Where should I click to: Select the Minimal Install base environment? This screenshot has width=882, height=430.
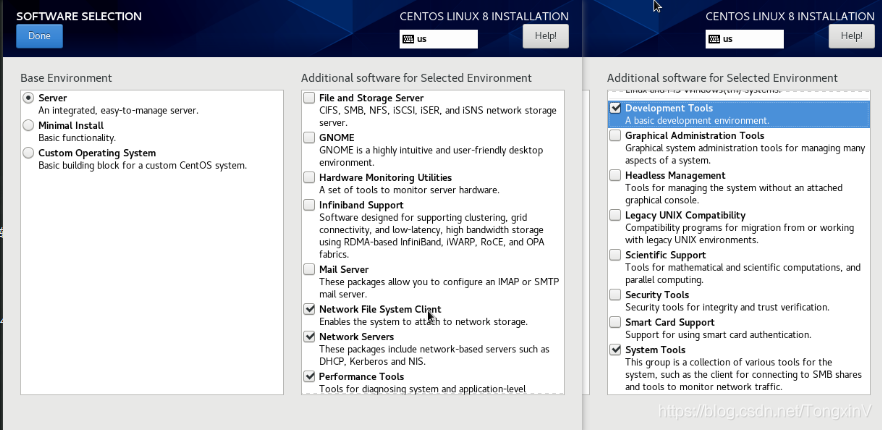pyautogui.click(x=28, y=126)
